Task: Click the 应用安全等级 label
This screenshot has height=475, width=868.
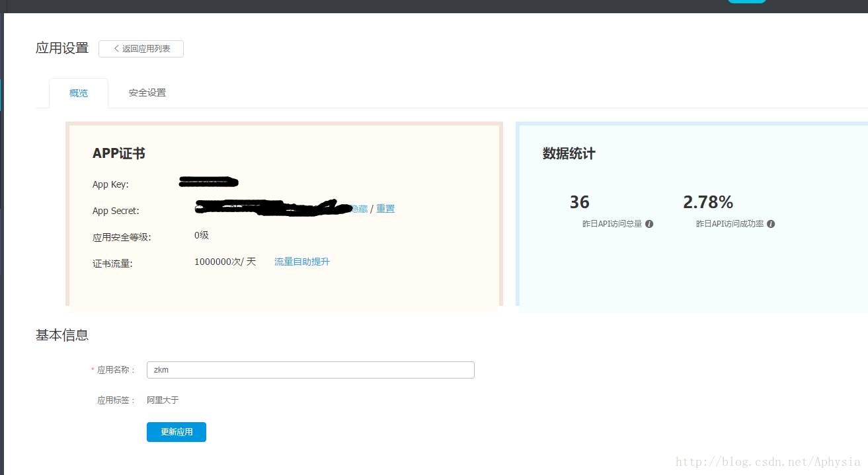Action: click(122, 237)
